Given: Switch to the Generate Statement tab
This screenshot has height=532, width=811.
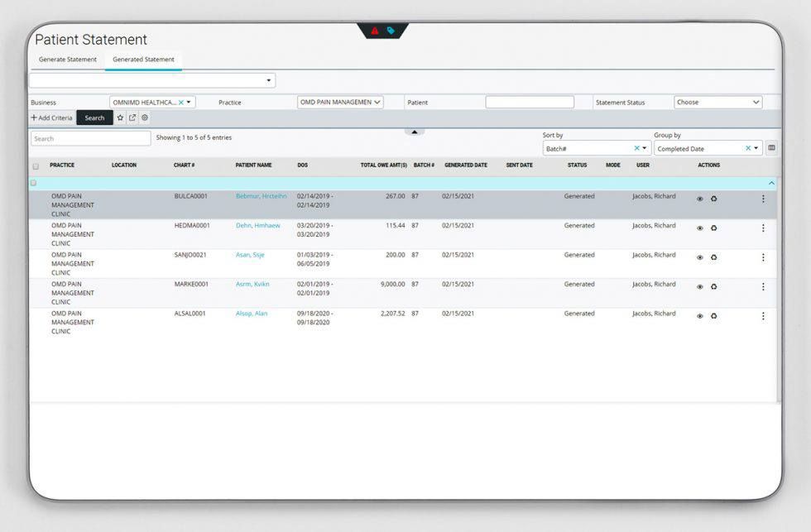Looking at the screenshot, I should click(x=67, y=60).
